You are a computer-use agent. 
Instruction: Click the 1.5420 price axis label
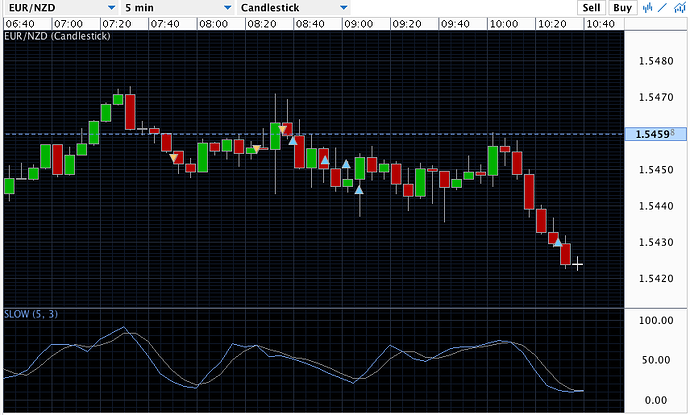[656, 278]
